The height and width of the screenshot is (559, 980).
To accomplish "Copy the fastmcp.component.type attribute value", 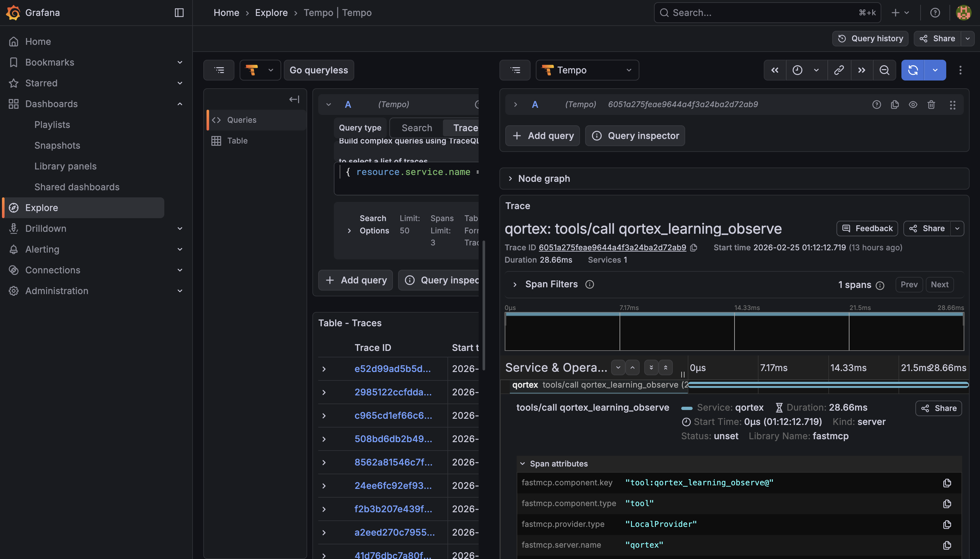I will [947, 504].
